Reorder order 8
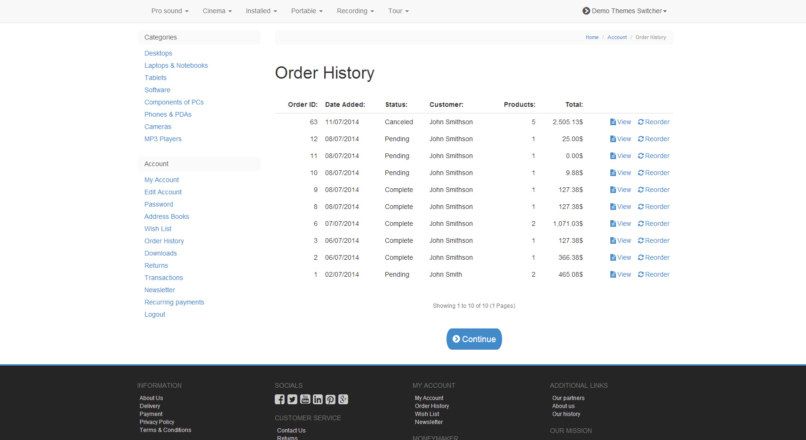 click(654, 207)
